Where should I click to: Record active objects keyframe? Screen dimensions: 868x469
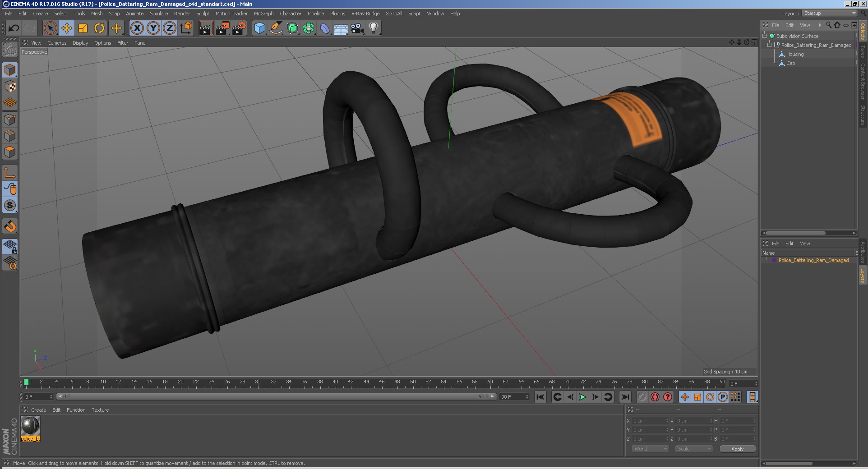point(642,397)
